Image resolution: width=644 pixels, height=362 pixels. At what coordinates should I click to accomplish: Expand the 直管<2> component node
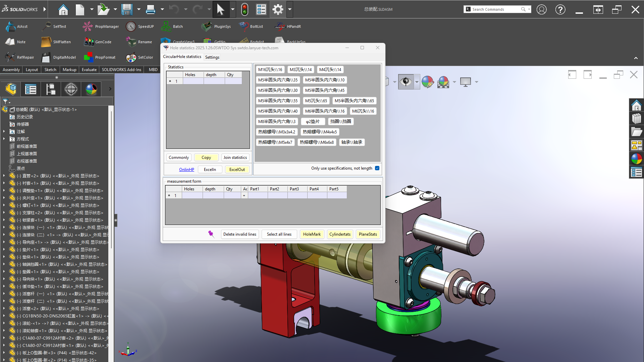4,176
